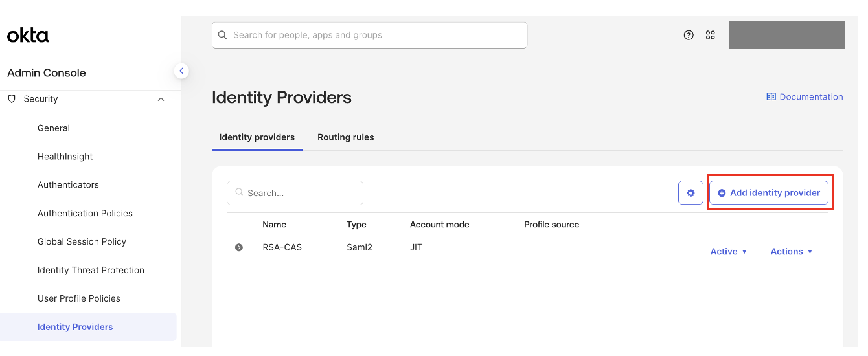Click the gray user account box
Viewport: 868px width, 356px height.
(786, 35)
